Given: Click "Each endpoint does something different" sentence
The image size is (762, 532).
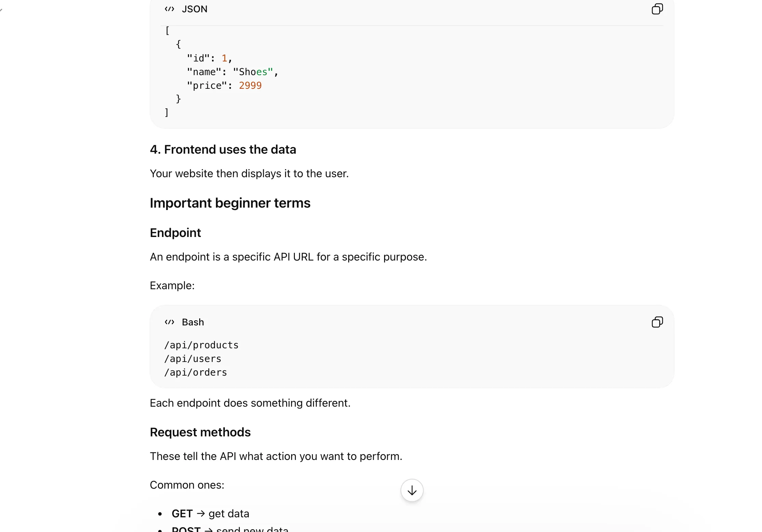Looking at the screenshot, I should click(250, 403).
